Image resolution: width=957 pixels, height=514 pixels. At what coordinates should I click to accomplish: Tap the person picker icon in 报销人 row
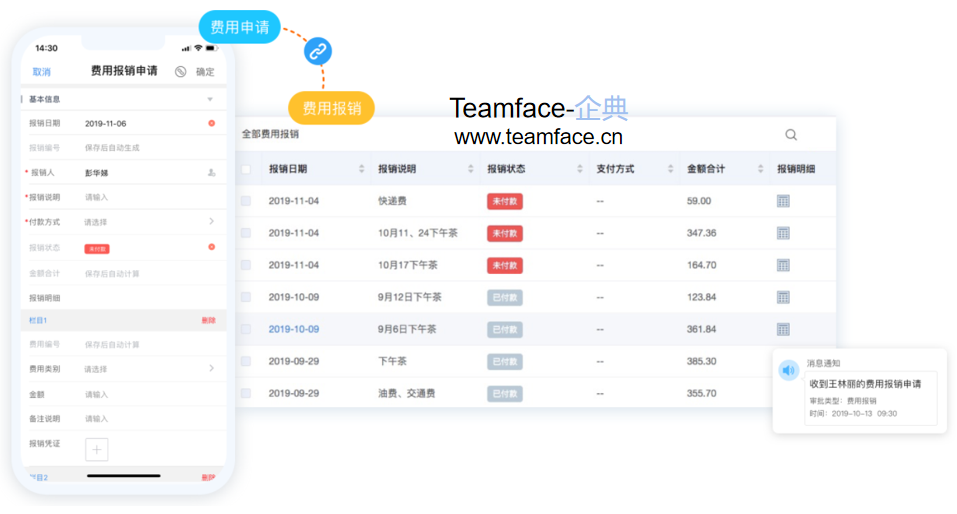coord(211,173)
